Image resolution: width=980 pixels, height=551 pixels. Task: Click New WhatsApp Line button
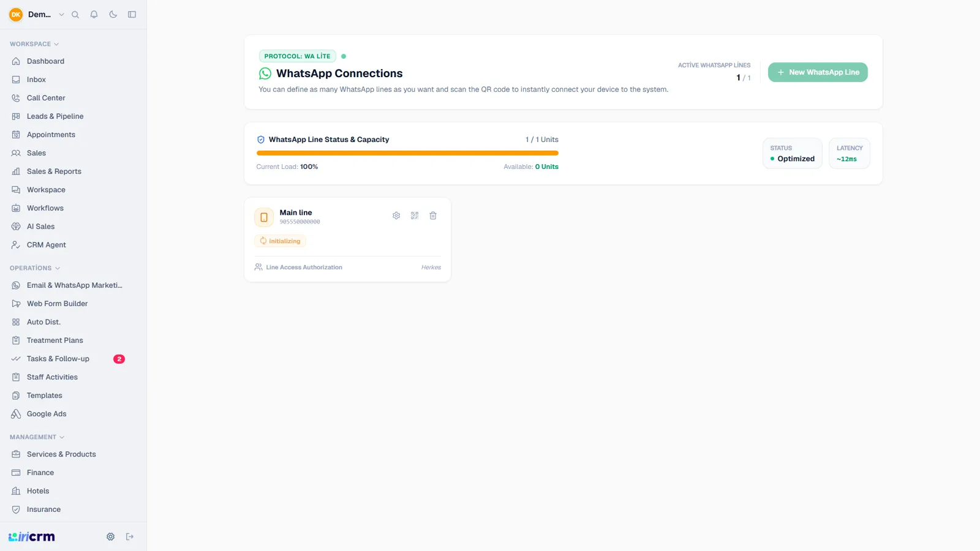pyautogui.click(x=818, y=72)
